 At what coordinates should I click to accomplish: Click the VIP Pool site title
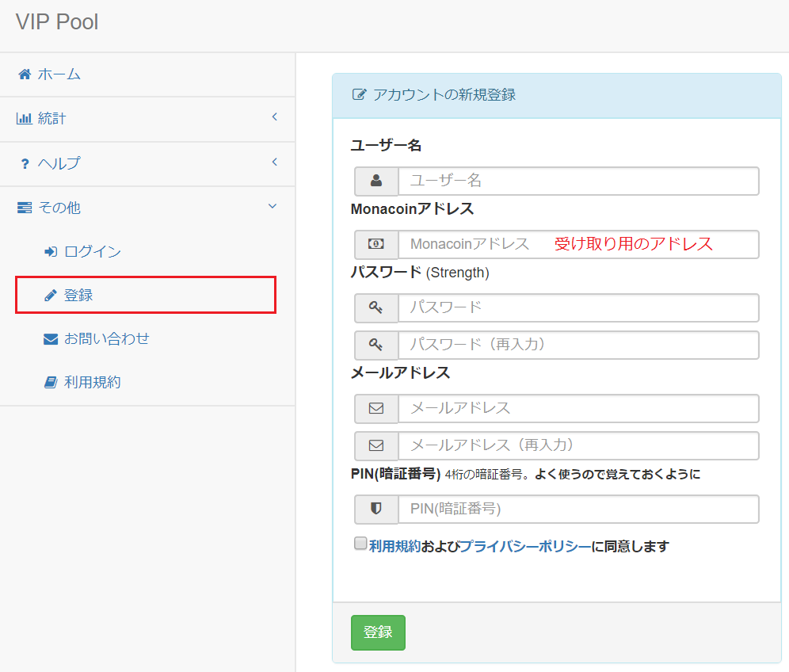pyautogui.click(x=57, y=22)
